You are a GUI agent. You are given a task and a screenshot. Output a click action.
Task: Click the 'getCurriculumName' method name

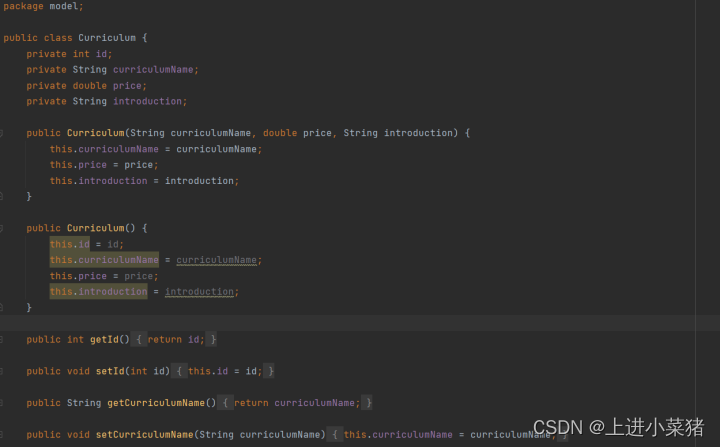(156, 403)
